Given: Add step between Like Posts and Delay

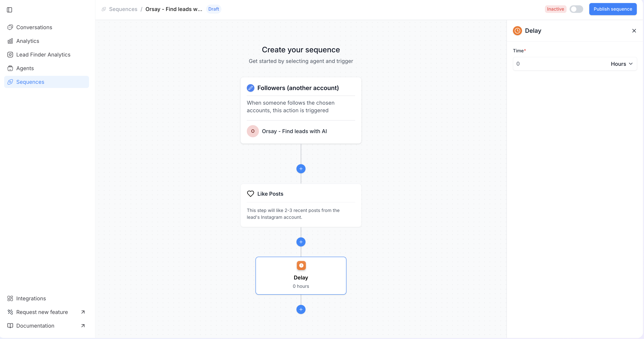Looking at the screenshot, I should coord(301,242).
